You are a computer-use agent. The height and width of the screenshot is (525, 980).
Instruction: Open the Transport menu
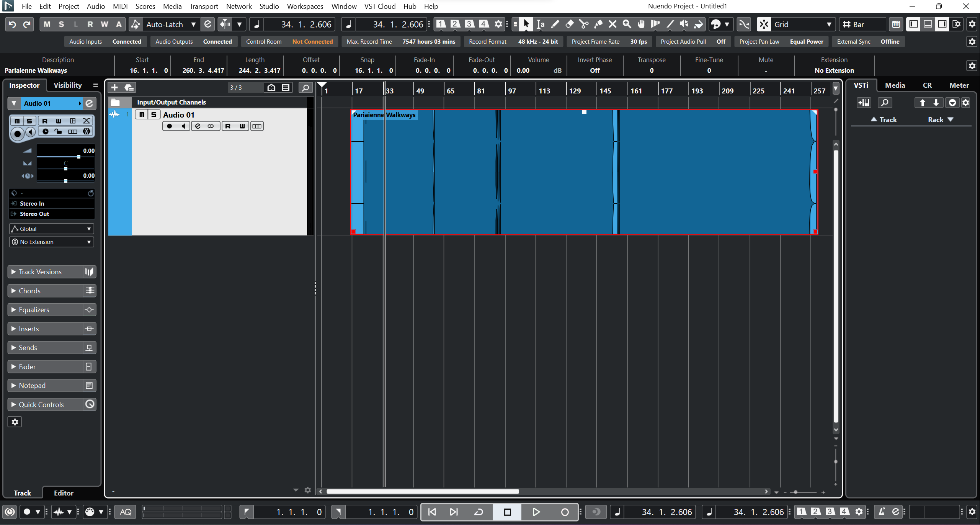click(x=204, y=6)
